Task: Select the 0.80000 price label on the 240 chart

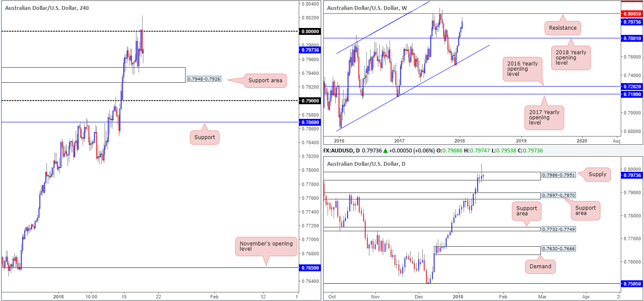Action: coord(310,31)
